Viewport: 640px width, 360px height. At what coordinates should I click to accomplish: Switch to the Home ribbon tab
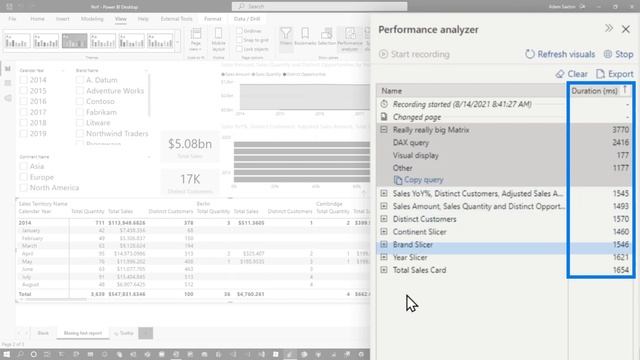coord(37,19)
